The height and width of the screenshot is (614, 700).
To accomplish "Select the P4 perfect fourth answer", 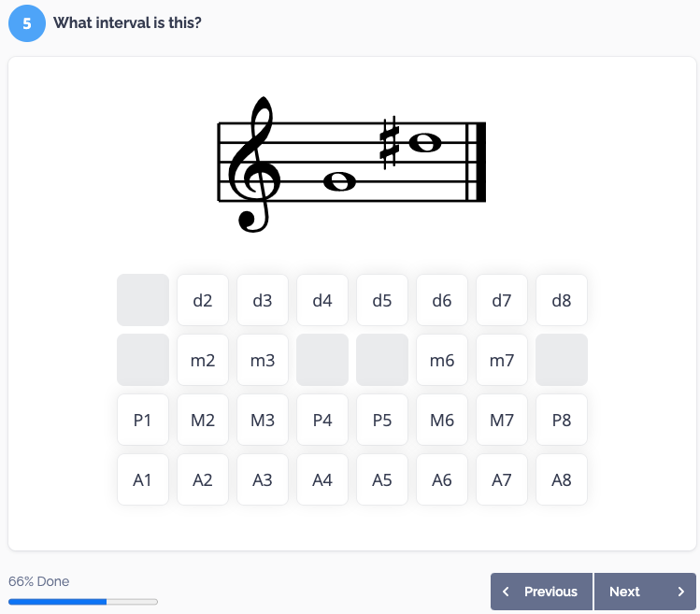I will click(322, 420).
